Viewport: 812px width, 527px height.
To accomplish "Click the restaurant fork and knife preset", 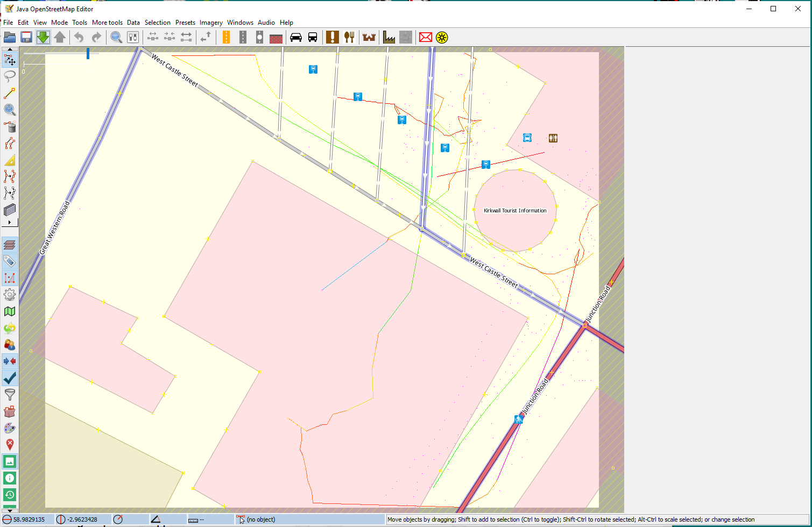I will tap(350, 37).
